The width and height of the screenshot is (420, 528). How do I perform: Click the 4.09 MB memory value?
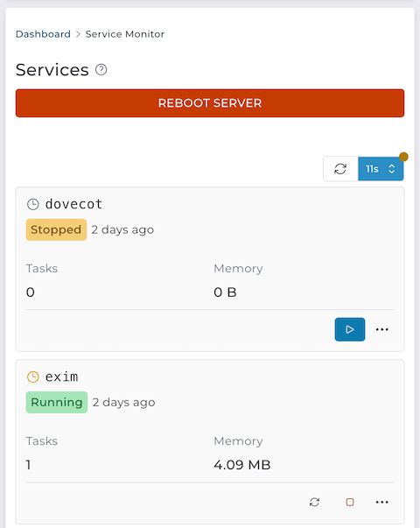(x=242, y=465)
